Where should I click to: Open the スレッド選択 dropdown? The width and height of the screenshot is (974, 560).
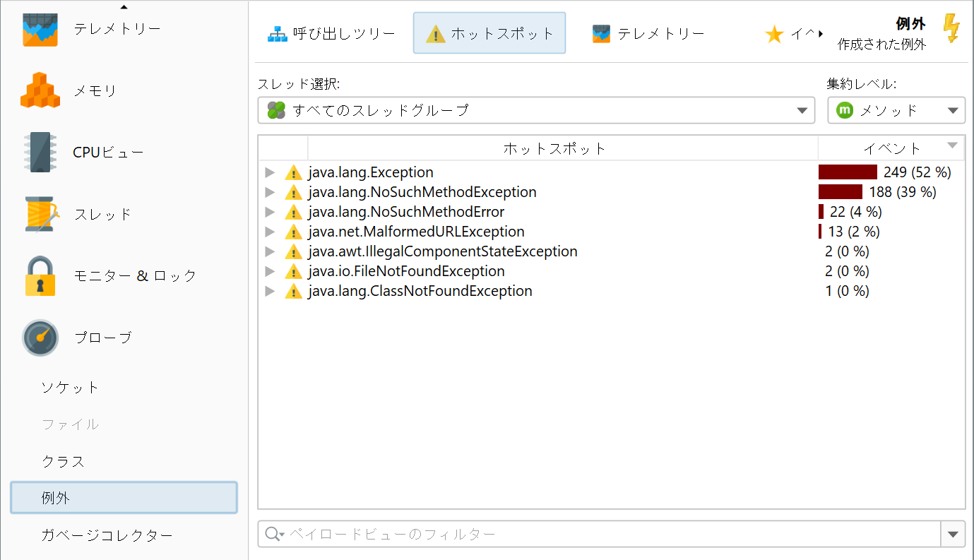click(537, 110)
